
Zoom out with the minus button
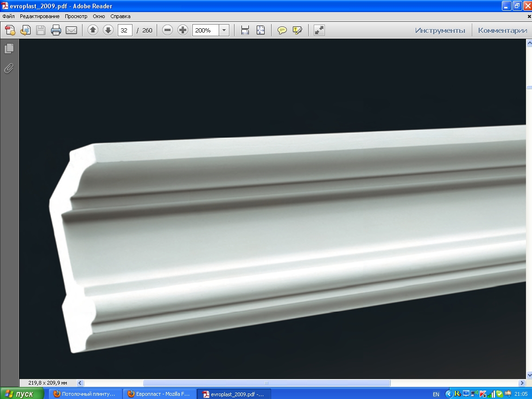tap(167, 30)
